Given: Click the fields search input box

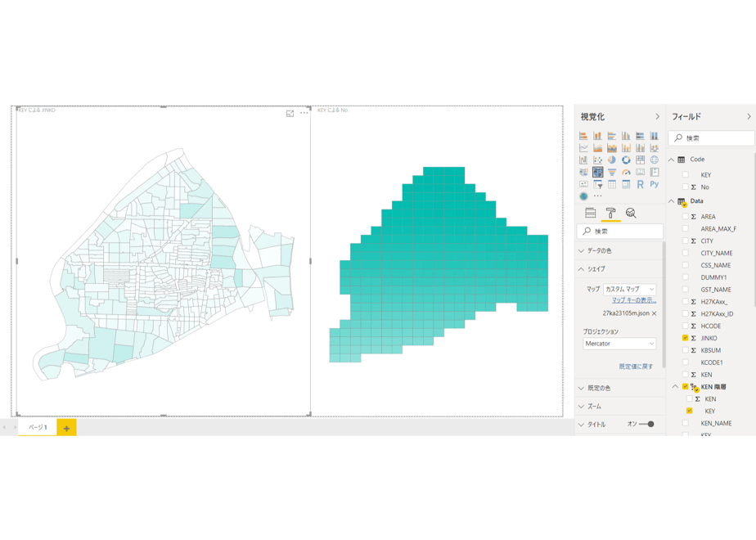Looking at the screenshot, I should pos(712,138).
